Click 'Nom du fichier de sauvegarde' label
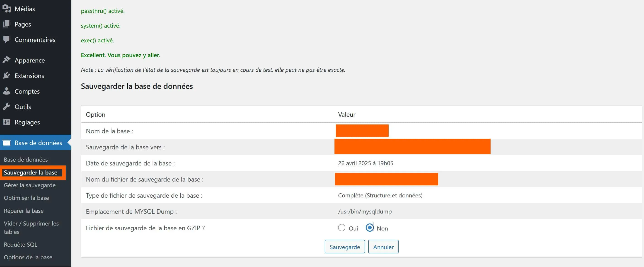The height and width of the screenshot is (267, 644). tap(145, 180)
